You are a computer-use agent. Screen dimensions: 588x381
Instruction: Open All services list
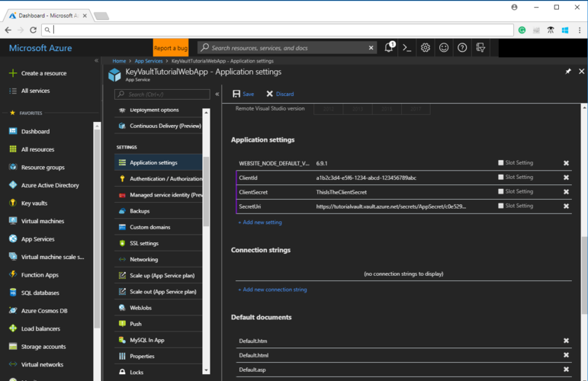[x=29, y=91]
